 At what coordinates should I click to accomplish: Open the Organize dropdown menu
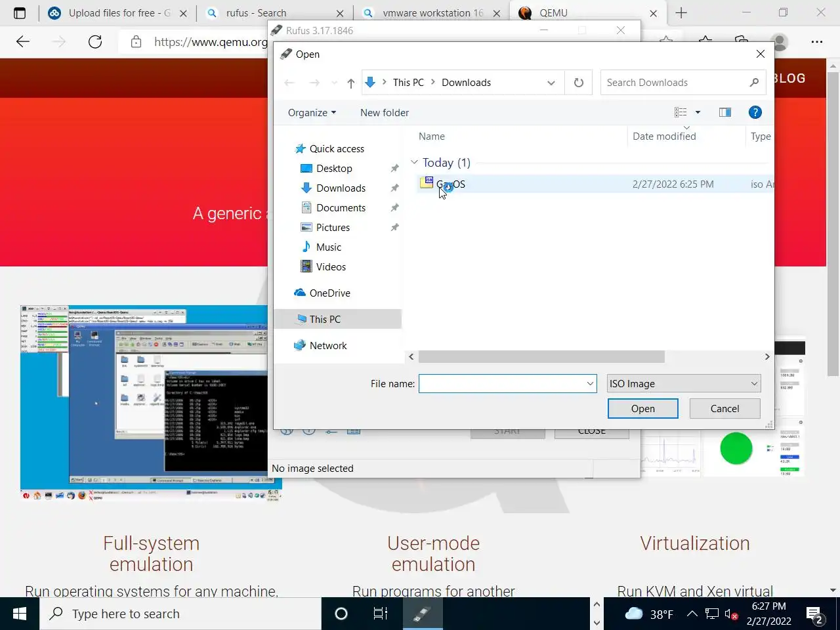click(x=312, y=112)
